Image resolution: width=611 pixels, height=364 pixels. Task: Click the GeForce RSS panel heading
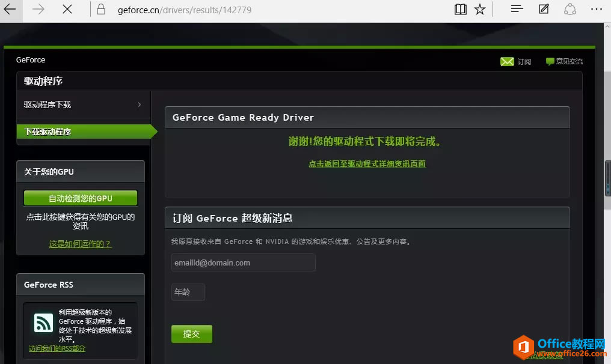click(48, 285)
